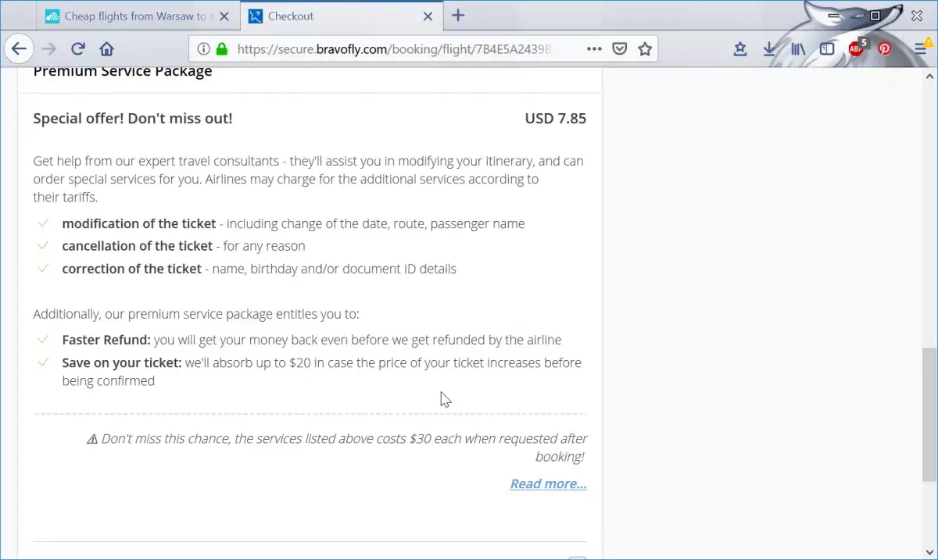Toggle the sidebar view icon

tap(827, 48)
